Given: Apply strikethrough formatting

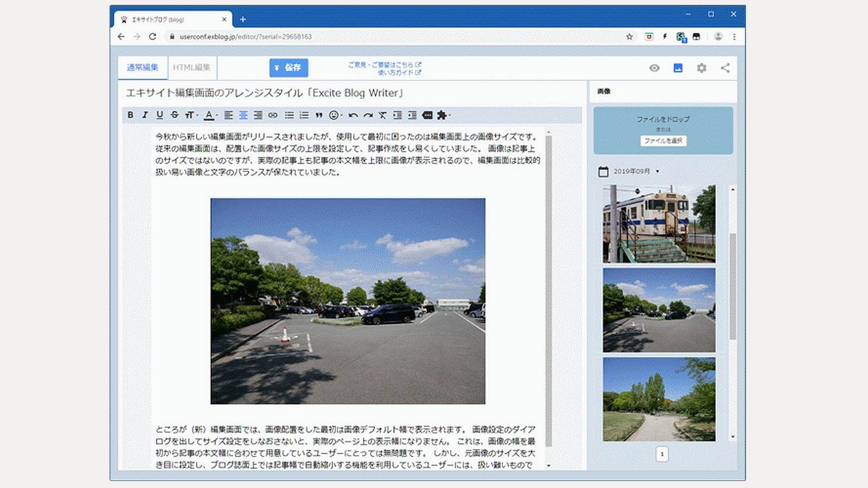Looking at the screenshot, I should [174, 115].
